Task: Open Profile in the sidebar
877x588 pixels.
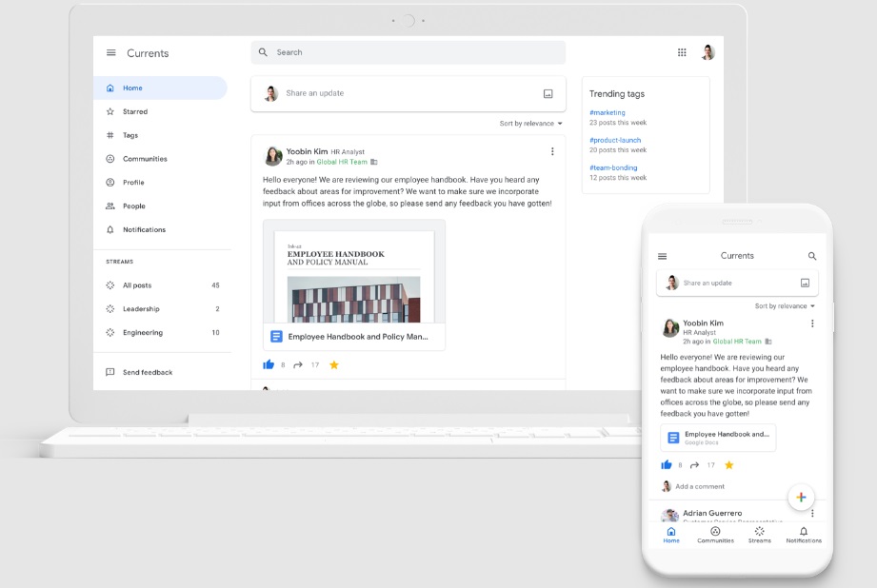Action: point(162,183)
